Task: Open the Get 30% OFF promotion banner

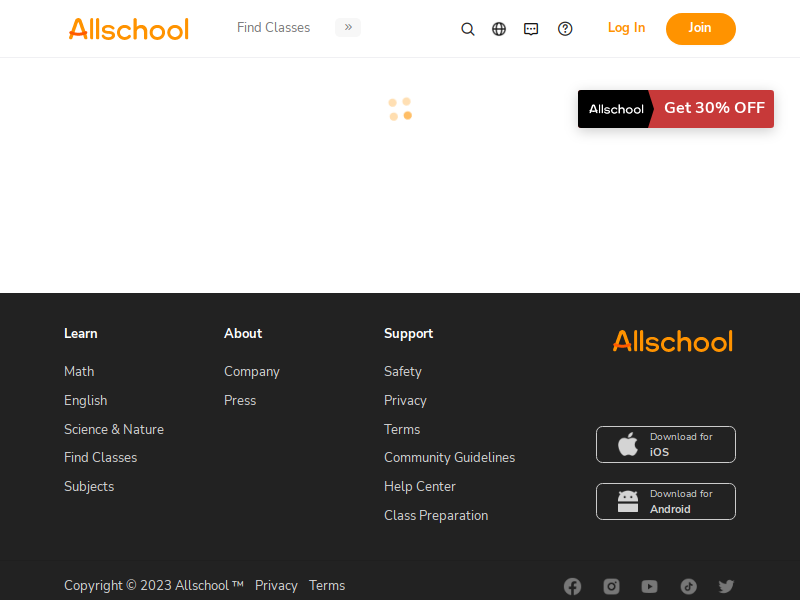Action: pyautogui.click(x=676, y=109)
